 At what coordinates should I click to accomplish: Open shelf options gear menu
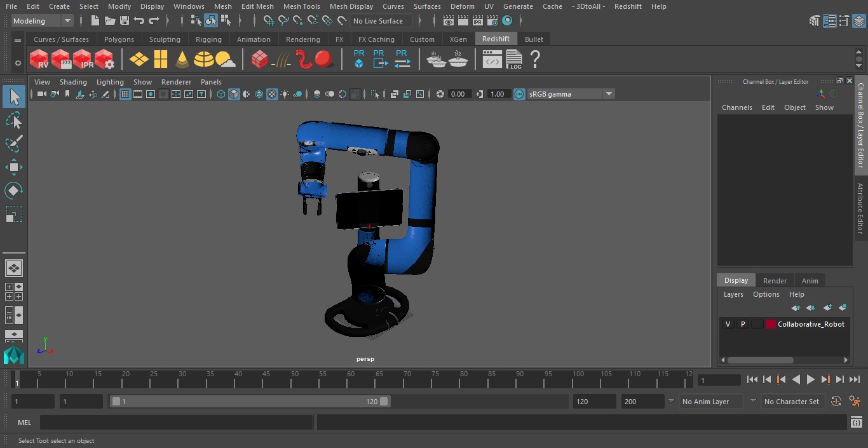(18, 63)
